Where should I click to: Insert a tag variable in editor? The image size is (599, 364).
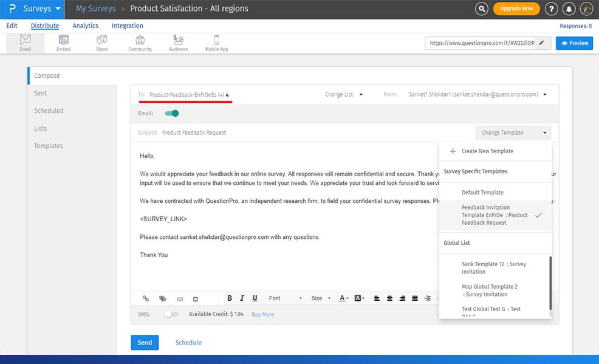[163, 298]
